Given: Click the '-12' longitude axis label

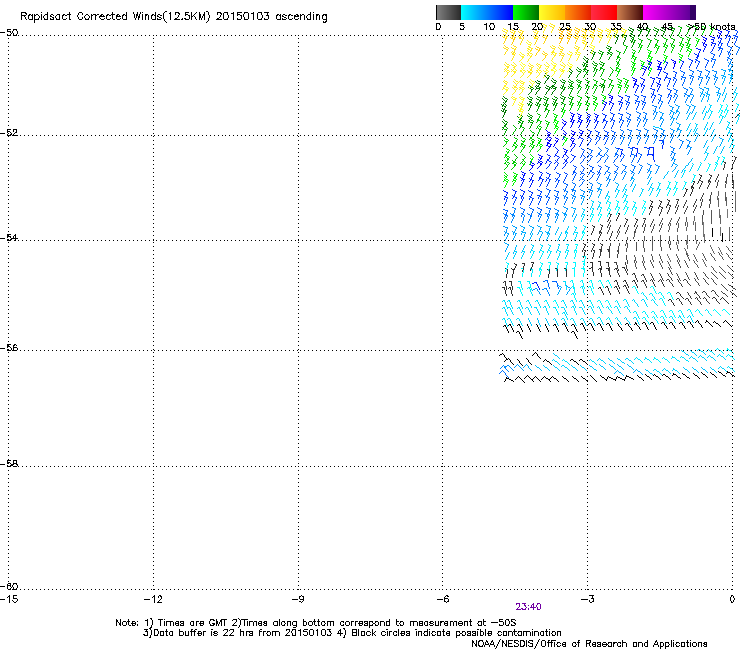Looking at the screenshot, I should click(x=153, y=599).
